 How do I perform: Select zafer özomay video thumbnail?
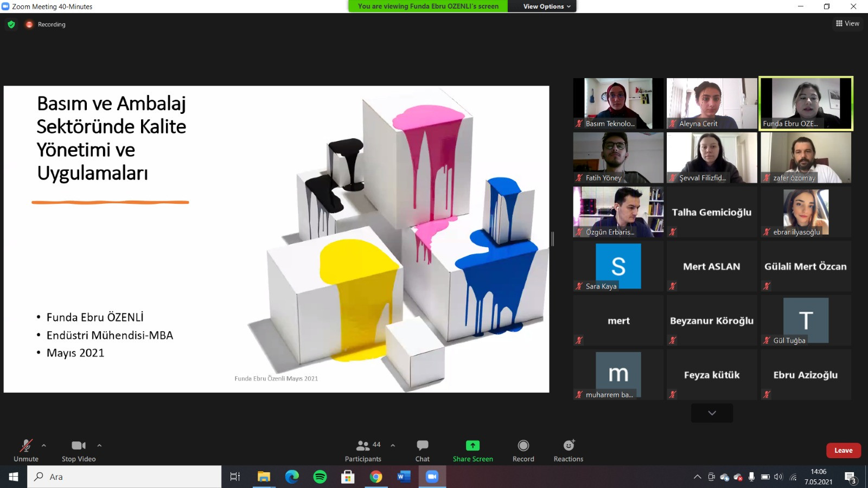coord(806,158)
